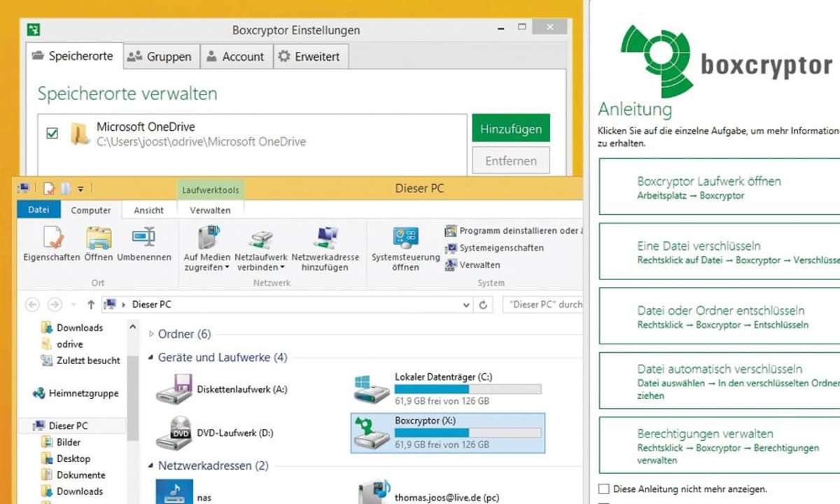Click the Microsoft OneDrive folder icon
This screenshot has width=840, height=504.
80,134
